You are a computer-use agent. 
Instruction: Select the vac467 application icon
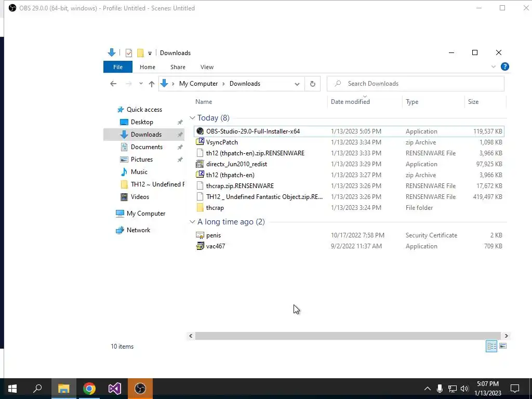tap(200, 246)
